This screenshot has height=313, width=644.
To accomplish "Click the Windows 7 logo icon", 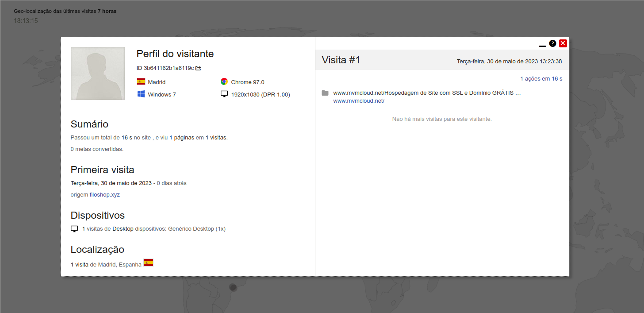I will pos(141,94).
